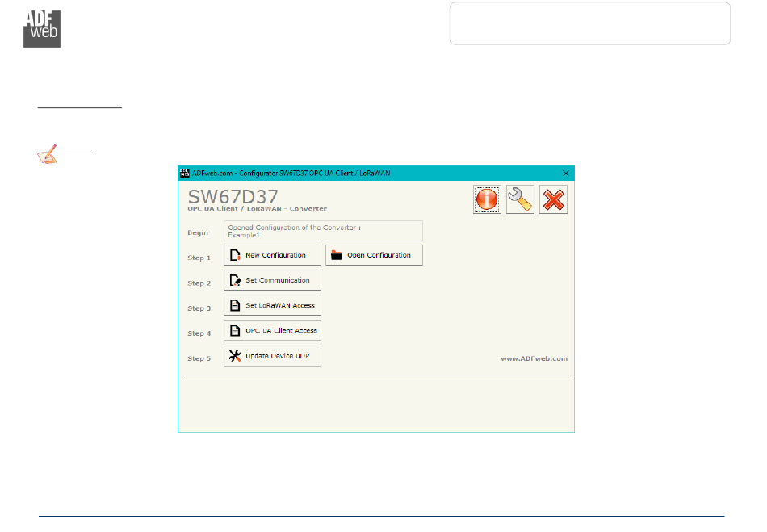Click the empty box in page header

589,23
